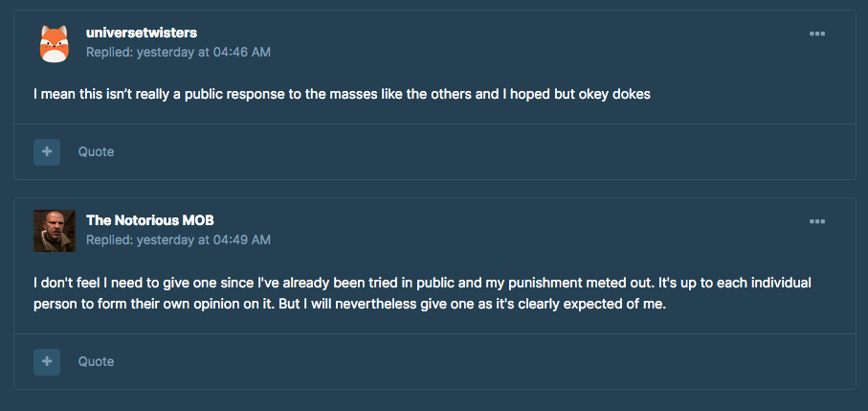Viewport: 868px width, 411px height.
Task: Open options menu on universetwisters' post
Action: (x=817, y=34)
